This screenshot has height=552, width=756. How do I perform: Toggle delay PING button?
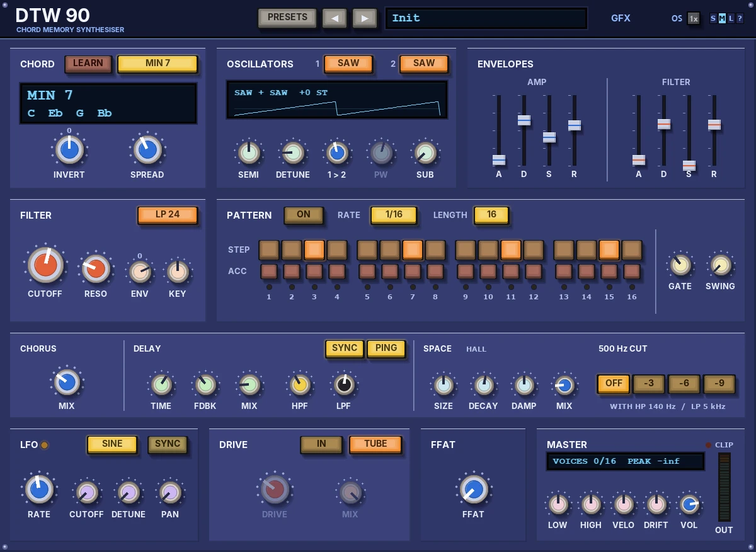[x=386, y=348]
